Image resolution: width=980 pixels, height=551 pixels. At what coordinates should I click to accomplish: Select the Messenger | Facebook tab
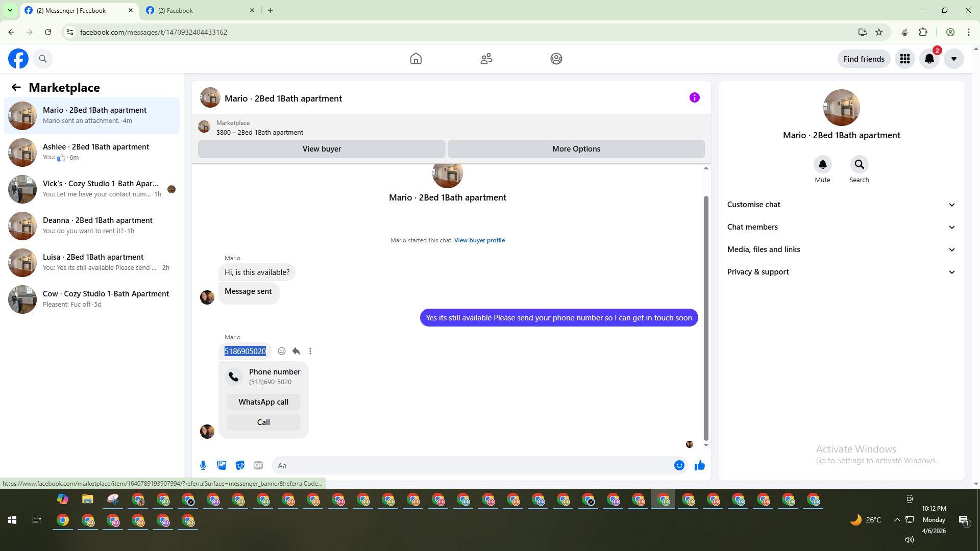click(79, 10)
